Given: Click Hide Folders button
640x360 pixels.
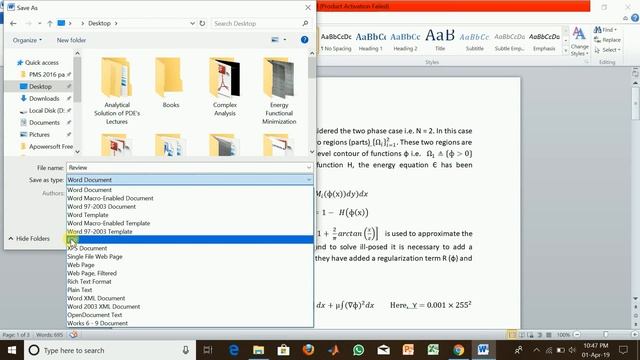Looking at the screenshot, I should [29, 238].
